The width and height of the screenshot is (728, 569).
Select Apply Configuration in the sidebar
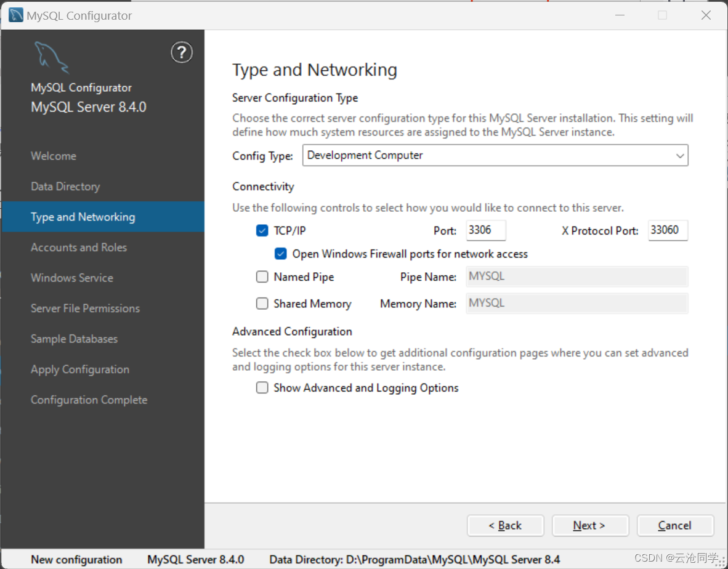(x=79, y=369)
